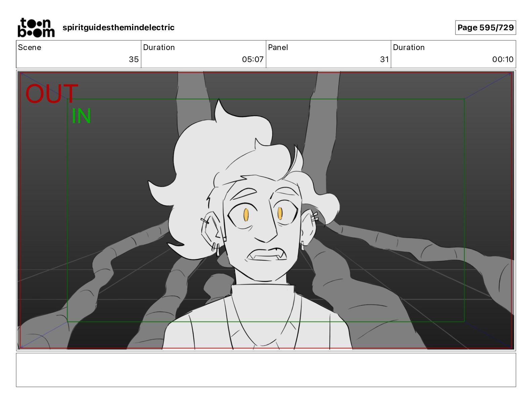Select the project title spiritguidesthemindelectric
The width and height of the screenshot is (532, 411).
pyautogui.click(x=119, y=28)
